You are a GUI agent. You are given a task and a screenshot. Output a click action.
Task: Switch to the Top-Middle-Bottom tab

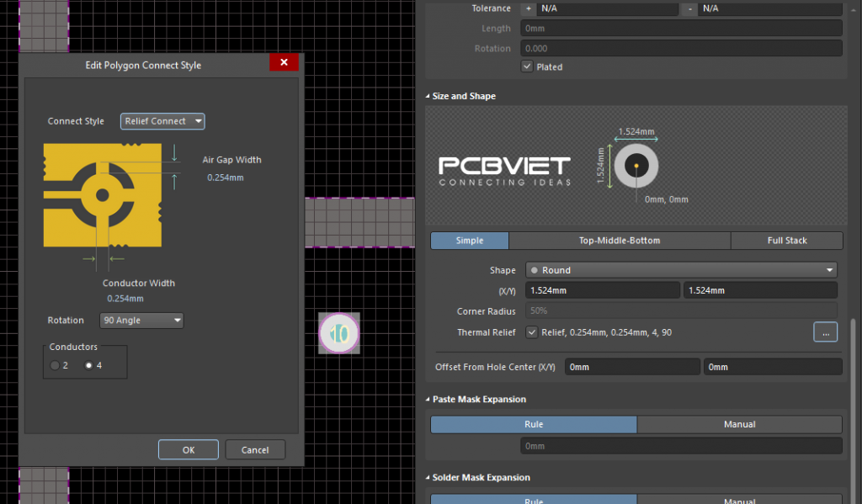pos(619,241)
